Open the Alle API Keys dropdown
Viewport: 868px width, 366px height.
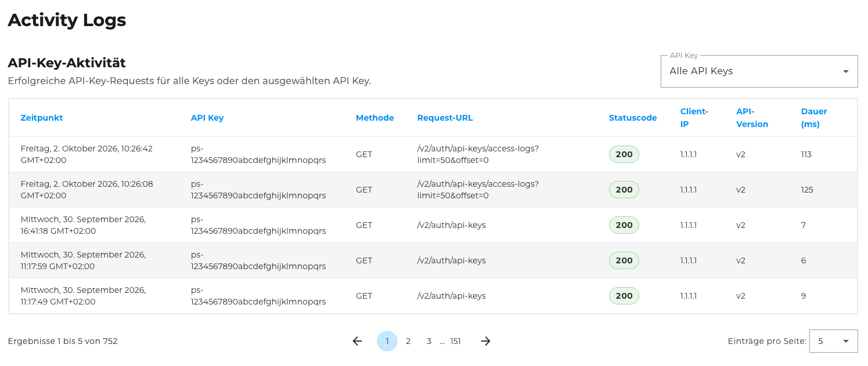click(759, 71)
